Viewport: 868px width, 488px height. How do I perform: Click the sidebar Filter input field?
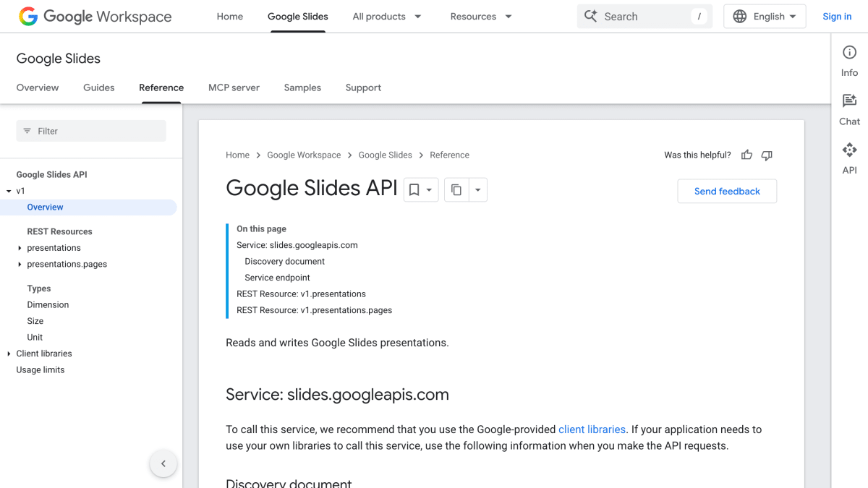point(91,131)
